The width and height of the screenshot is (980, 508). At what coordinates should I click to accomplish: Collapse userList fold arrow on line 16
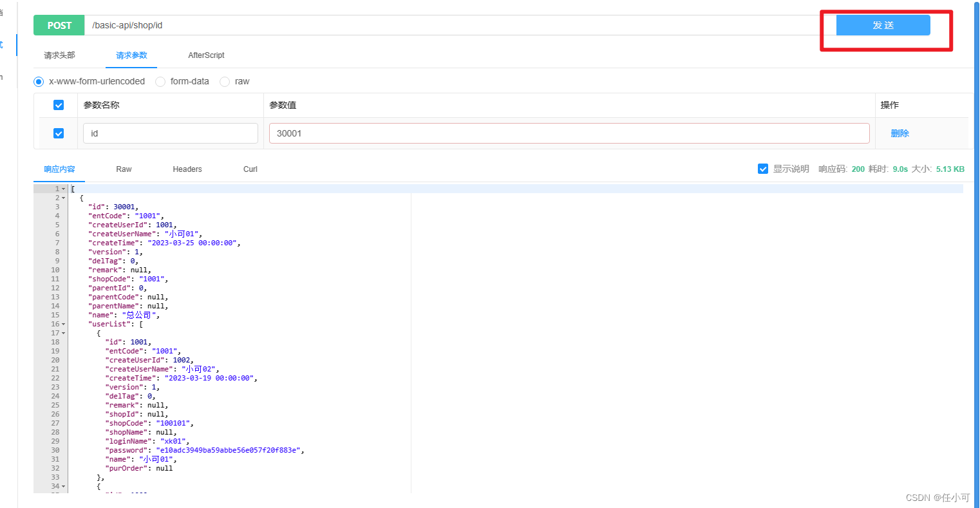click(x=63, y=325)
